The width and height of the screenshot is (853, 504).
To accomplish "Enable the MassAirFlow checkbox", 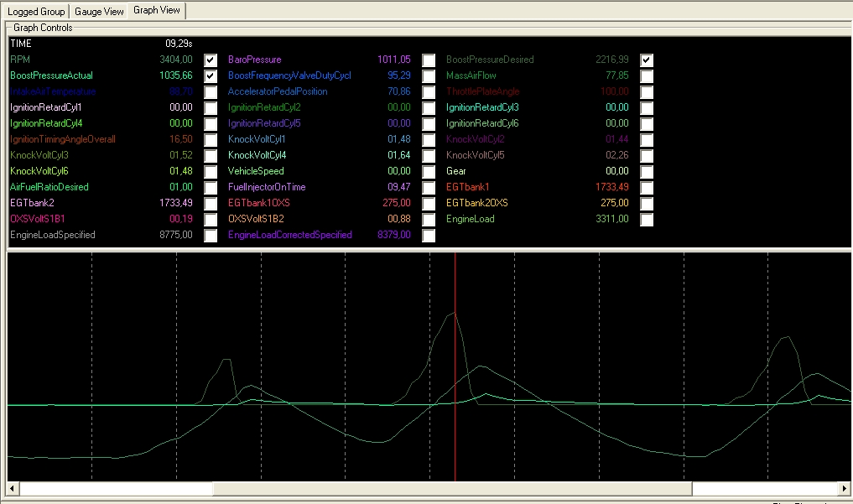I will (x=647, y=76).
